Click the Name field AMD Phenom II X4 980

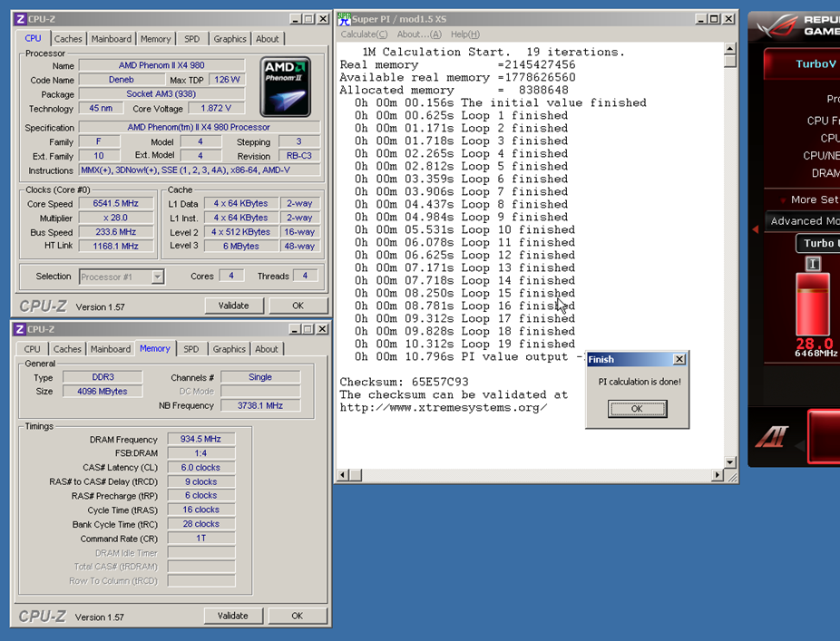click(161, 65)
